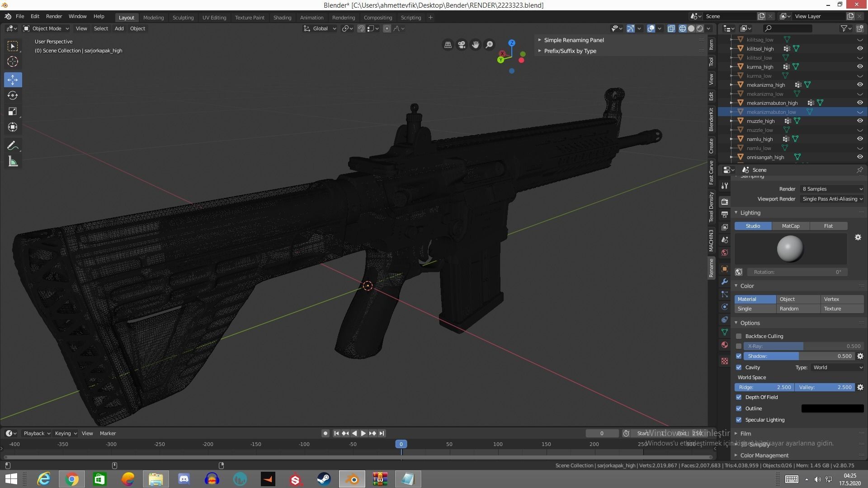Switch to the Modeling workspace tab
Image resolution: width=868 pixels, height=488 pixels.
pyautogui.click(x=153, y=18)
